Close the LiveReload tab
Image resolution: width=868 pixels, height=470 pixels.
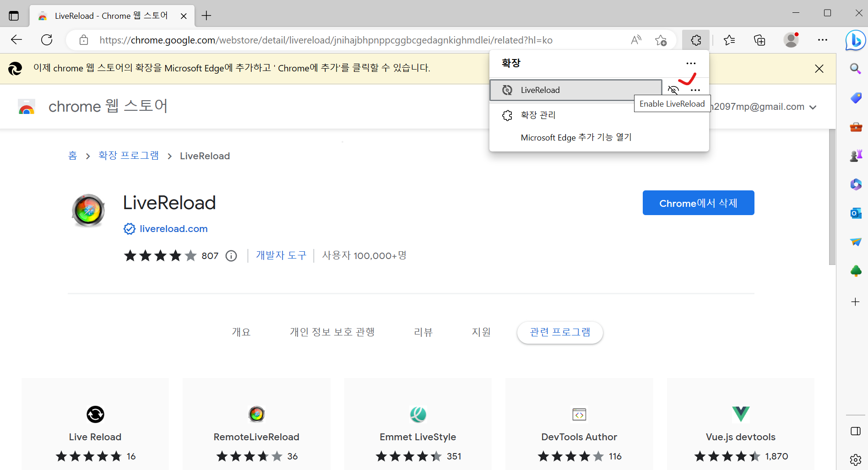pos(184,16)
